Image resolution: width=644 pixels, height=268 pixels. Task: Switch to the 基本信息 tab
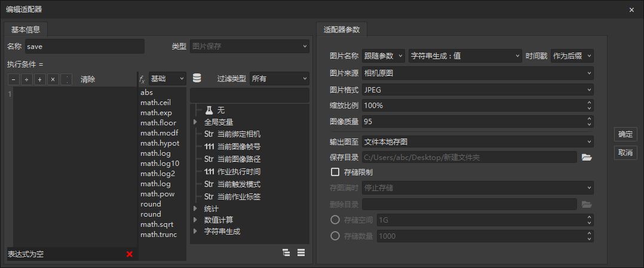(26, 29)
